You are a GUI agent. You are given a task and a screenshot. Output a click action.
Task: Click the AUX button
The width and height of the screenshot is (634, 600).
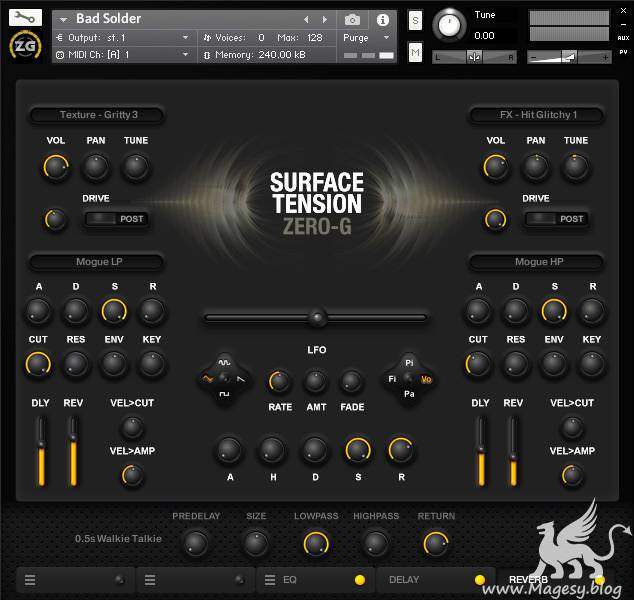623,38
